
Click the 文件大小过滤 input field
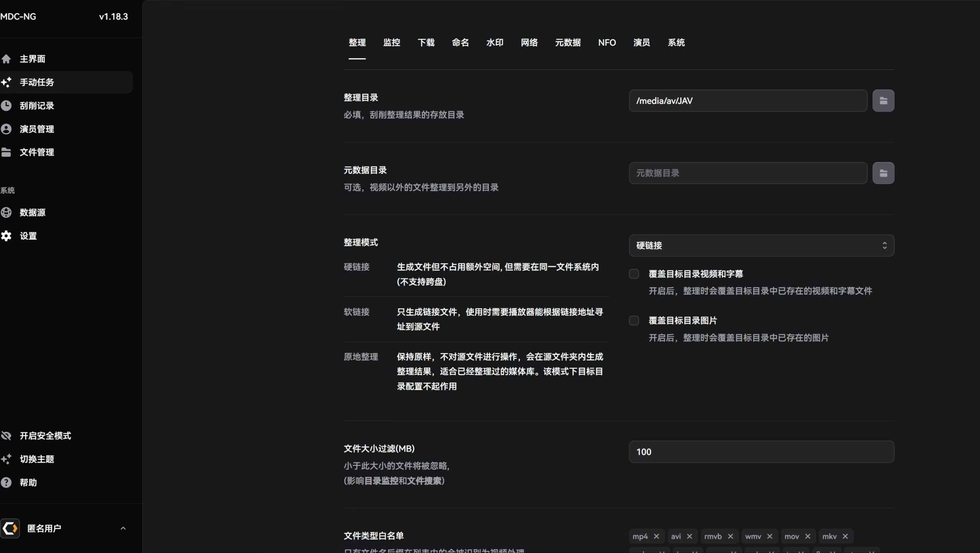pyautogui.click(x=761, y=452)
